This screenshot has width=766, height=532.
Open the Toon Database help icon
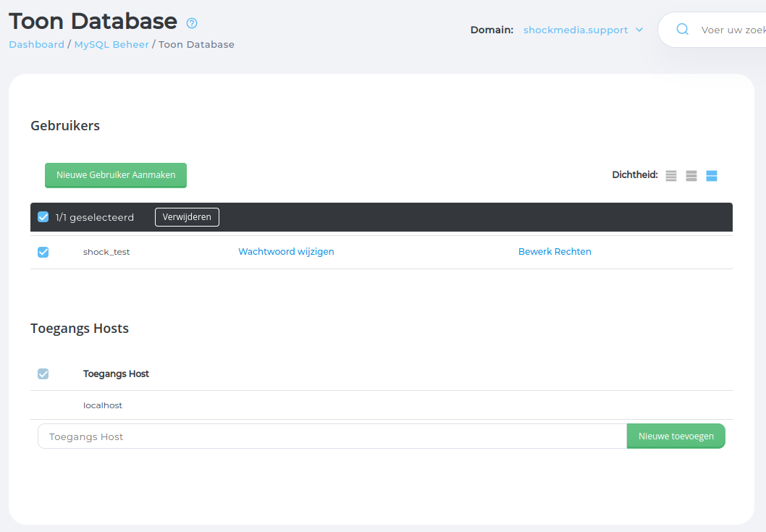click(192, 23)
